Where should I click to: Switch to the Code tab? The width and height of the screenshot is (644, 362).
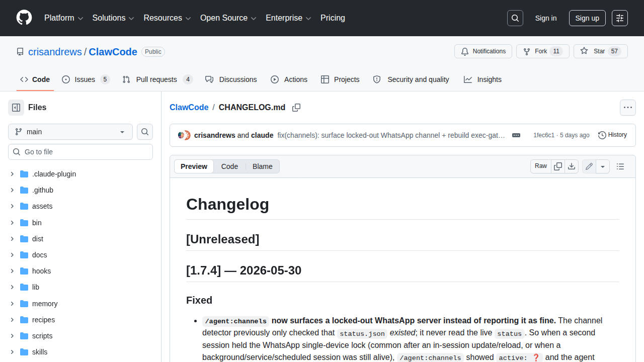click(35, 79)
